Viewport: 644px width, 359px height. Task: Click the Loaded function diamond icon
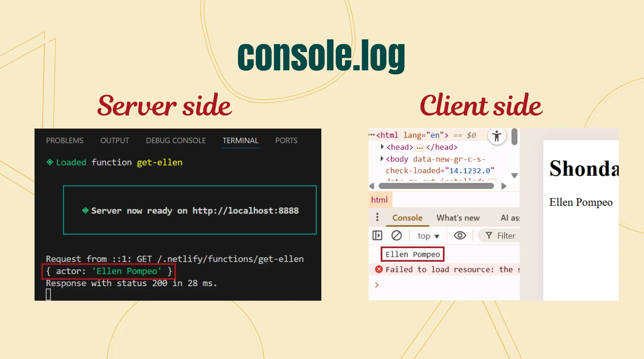pyautogui.click(x=50, y=162)
